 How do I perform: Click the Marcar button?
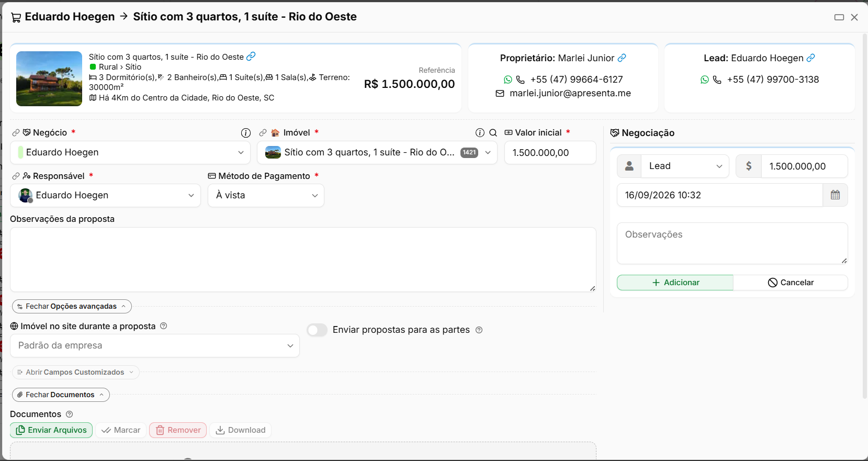pos(121,430)
